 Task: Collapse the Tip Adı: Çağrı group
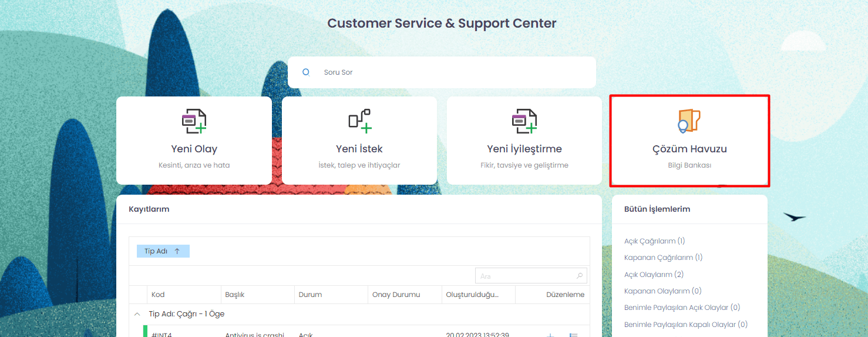(137, 314)
